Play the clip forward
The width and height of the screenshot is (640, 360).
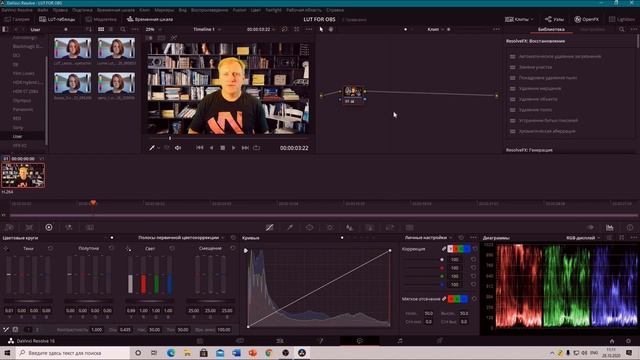click(x=233, y=148)
